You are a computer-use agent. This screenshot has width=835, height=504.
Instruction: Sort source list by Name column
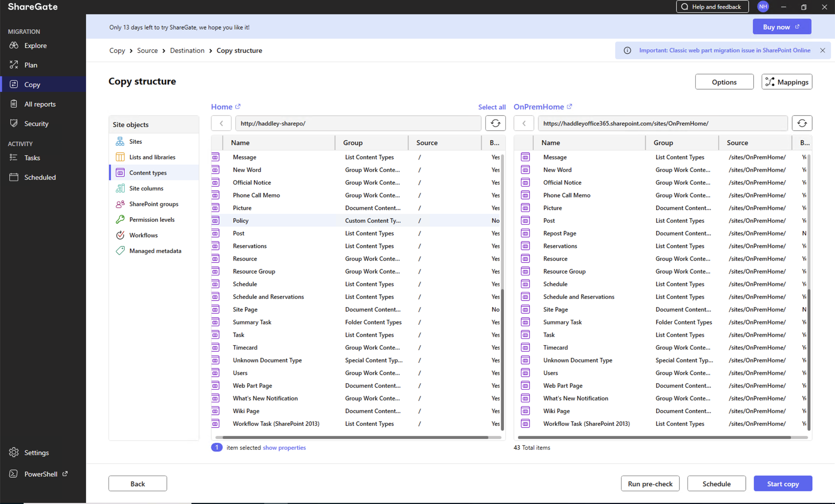pyautogui.click(x=278, y=143)
